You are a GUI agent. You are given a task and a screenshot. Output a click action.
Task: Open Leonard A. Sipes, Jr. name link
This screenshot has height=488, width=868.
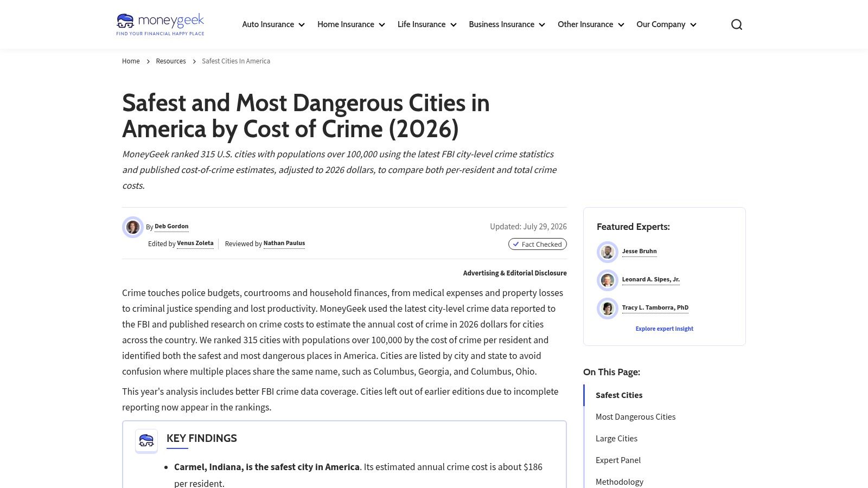[651, 279]
